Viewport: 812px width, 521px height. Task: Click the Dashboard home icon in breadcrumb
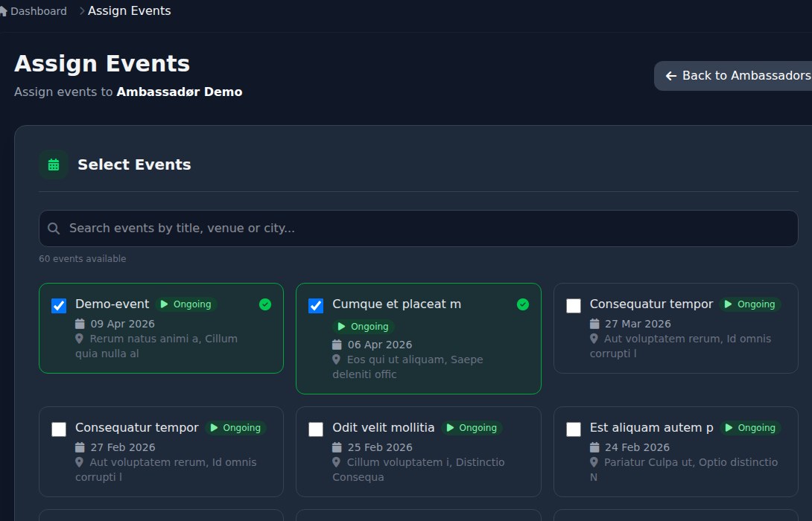(2, 11)
